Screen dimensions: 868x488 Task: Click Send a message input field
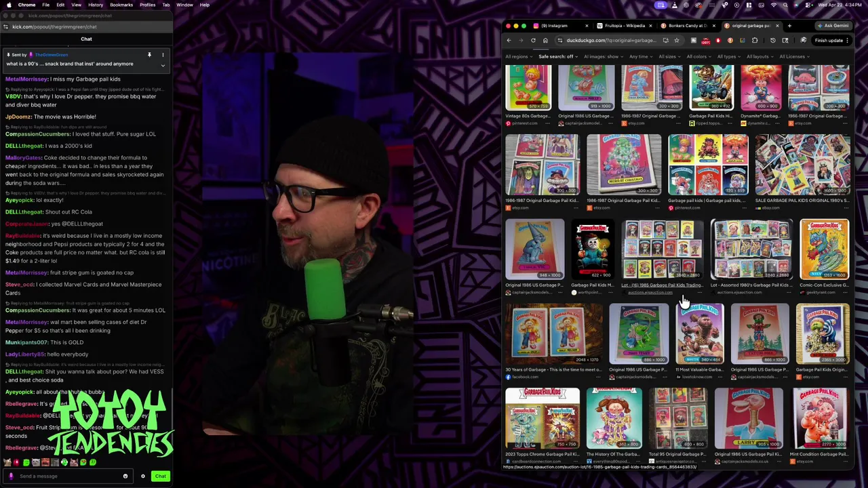click(x=68, y=476)
